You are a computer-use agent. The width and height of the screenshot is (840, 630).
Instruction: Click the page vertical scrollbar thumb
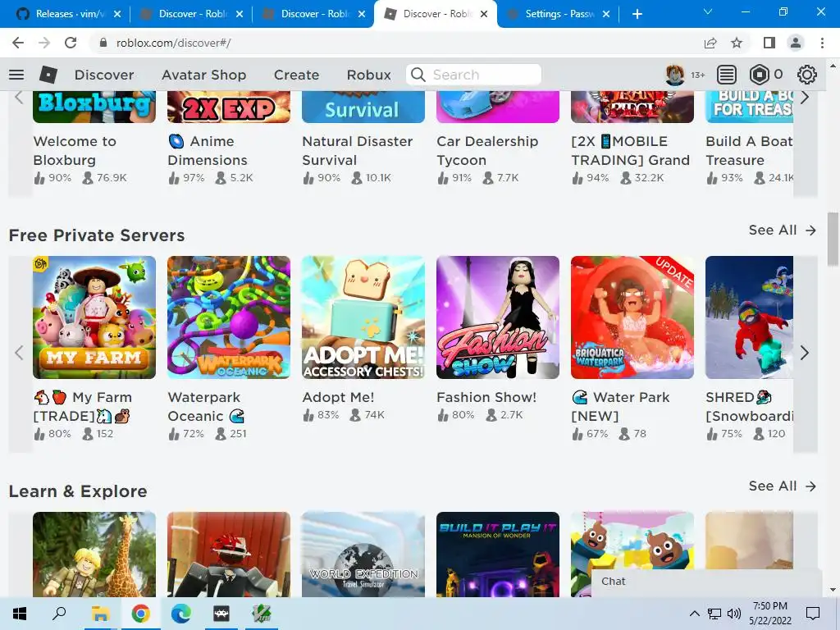(832, 239)
